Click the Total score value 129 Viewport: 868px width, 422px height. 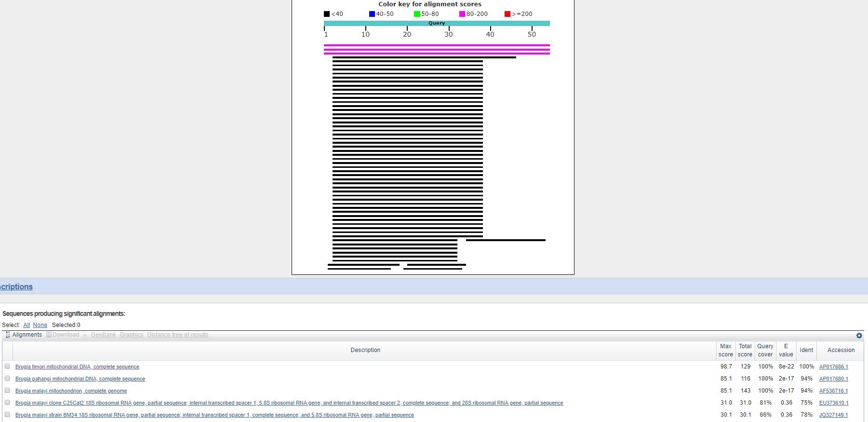[x=746, y=367]
